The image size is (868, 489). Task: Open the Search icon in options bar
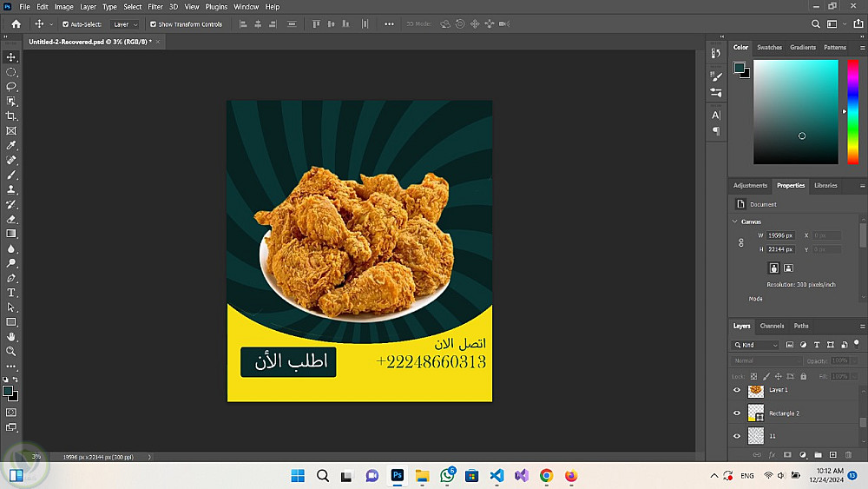click(815, 23)
